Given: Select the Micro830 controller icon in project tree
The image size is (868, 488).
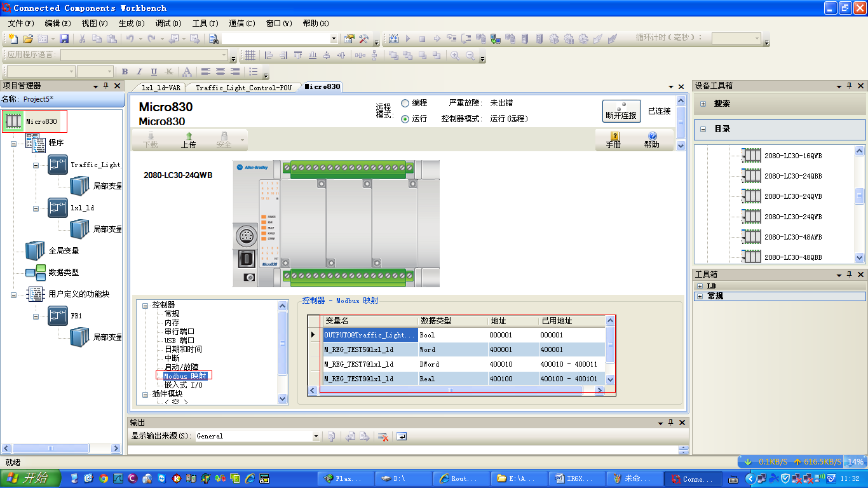Looking at the screenshot, I should coord(14,121).
